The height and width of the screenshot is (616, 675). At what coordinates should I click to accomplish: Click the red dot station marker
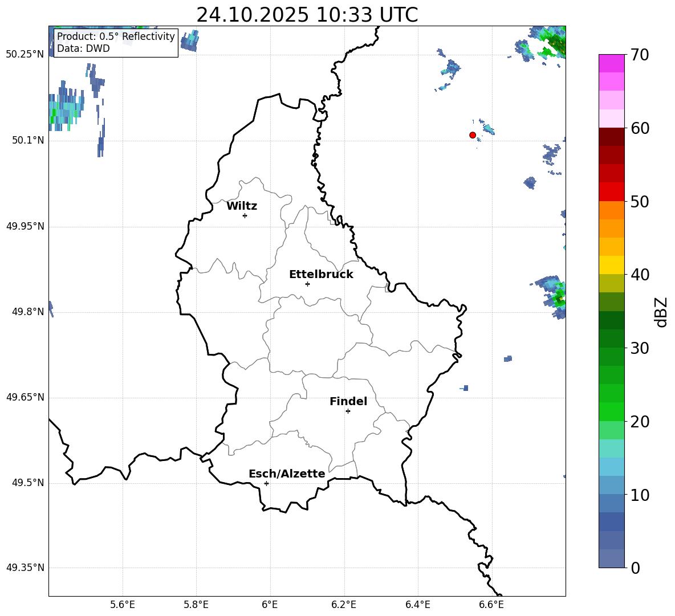pos(473,135)
